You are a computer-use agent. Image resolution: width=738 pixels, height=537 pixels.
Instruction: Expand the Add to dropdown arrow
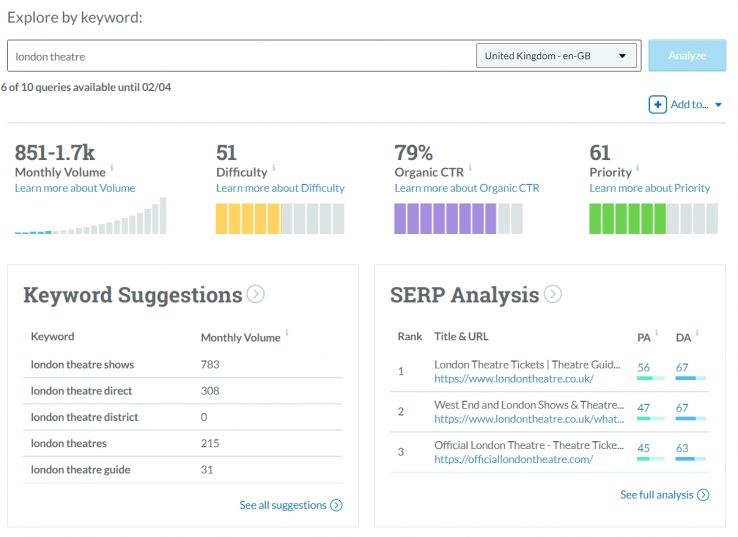718,105
